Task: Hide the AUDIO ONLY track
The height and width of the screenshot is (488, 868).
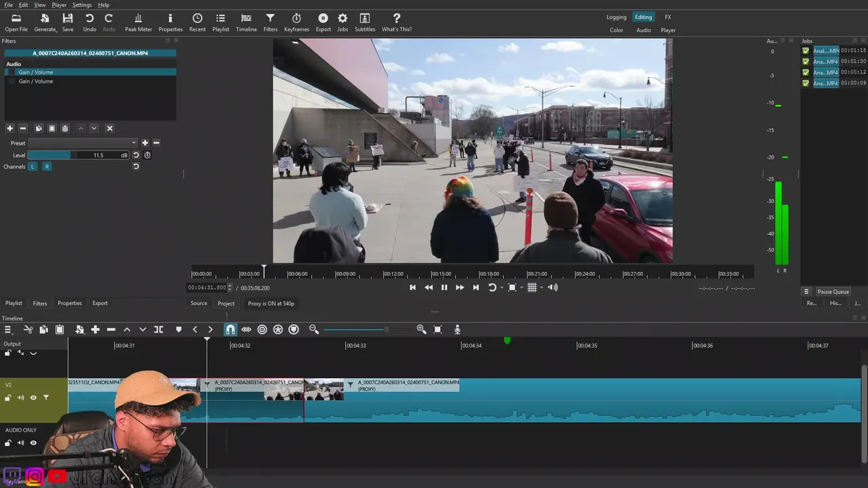Action: coord(33,443)
